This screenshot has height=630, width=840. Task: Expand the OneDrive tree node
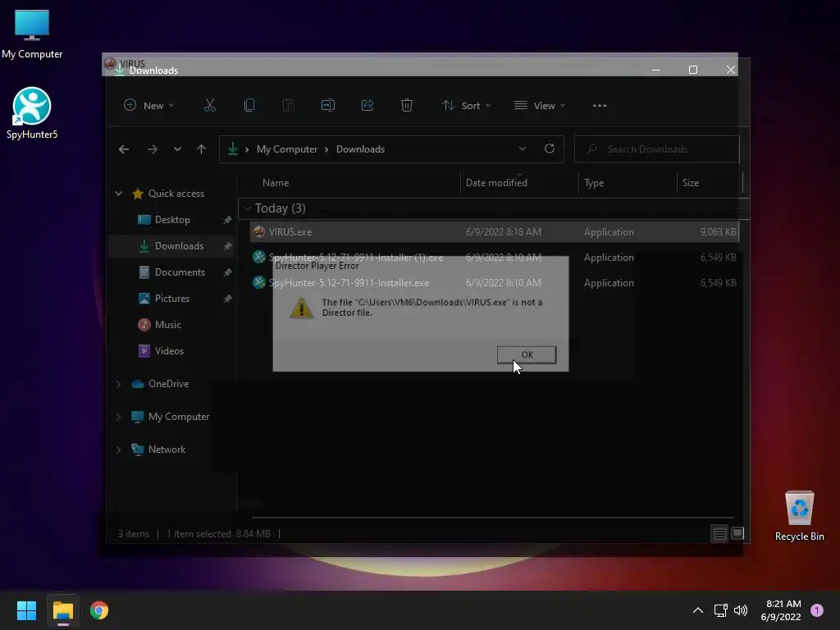click(x=118, y=384)
